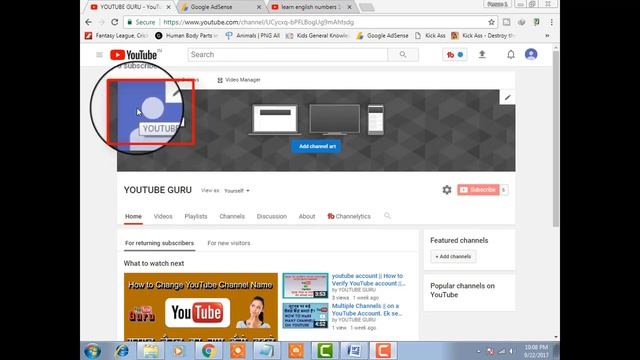Search channel with magnifier icon in tabs
The height and width of the screenshot is (360, 640).
click(387, 216)
